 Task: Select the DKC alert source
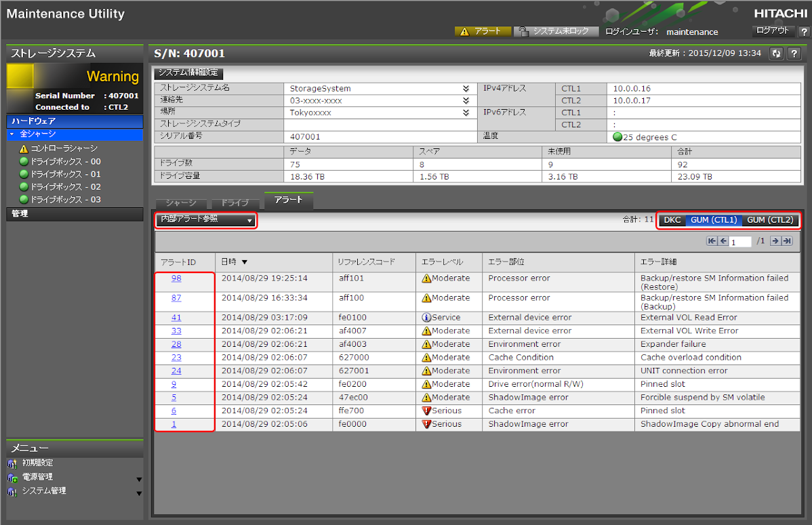[672, 220]
